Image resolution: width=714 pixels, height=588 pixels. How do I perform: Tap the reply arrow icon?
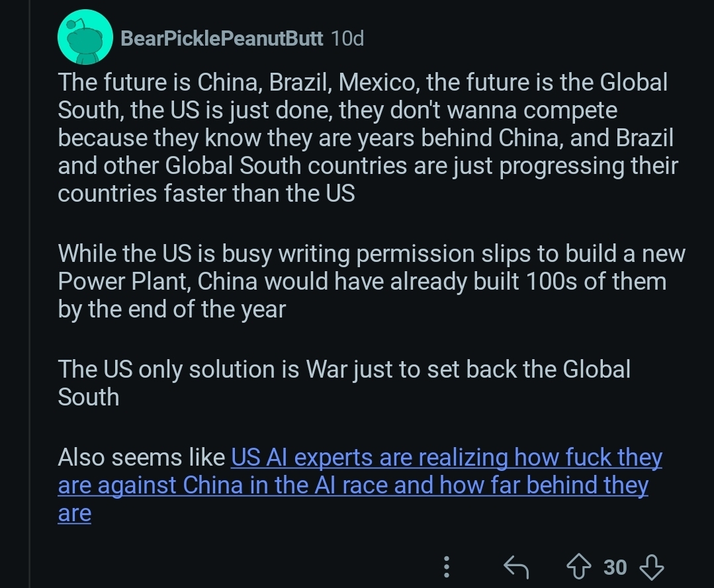pos(515,567)
